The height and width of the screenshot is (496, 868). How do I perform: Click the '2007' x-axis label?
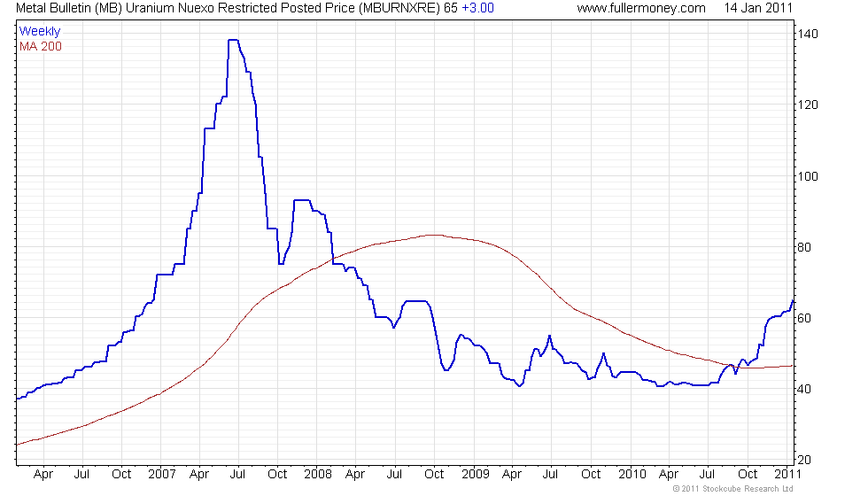[161, 475]
